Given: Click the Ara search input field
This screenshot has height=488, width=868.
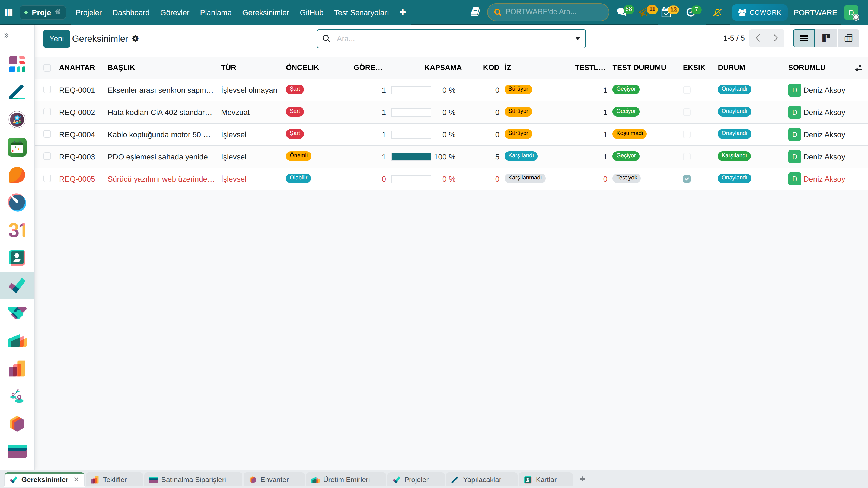Looking at the screenshot, I should pyautogui.click(x=452, y=39).
